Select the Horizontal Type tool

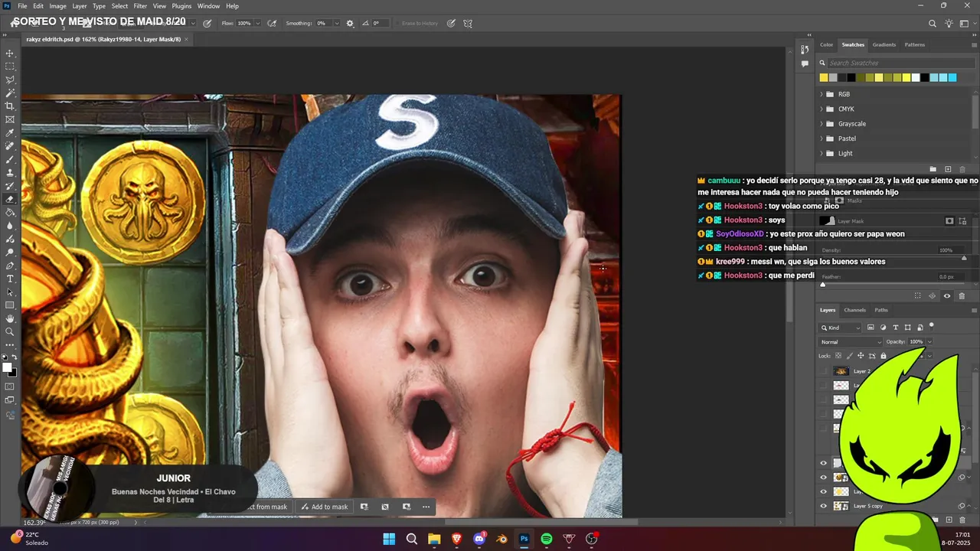[10, 279]
